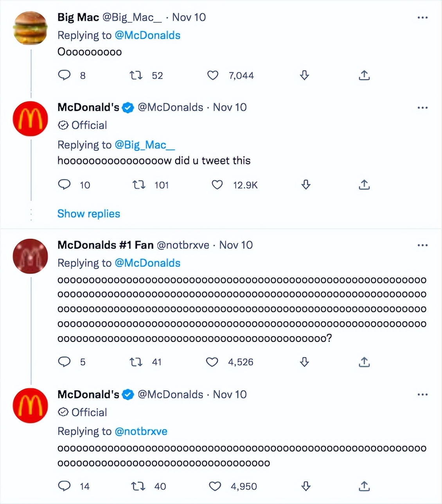442x504 pixels.
Task: Open the @Big_Mac__ mention link
Action: pyautogui.click(x=145, y=145)
